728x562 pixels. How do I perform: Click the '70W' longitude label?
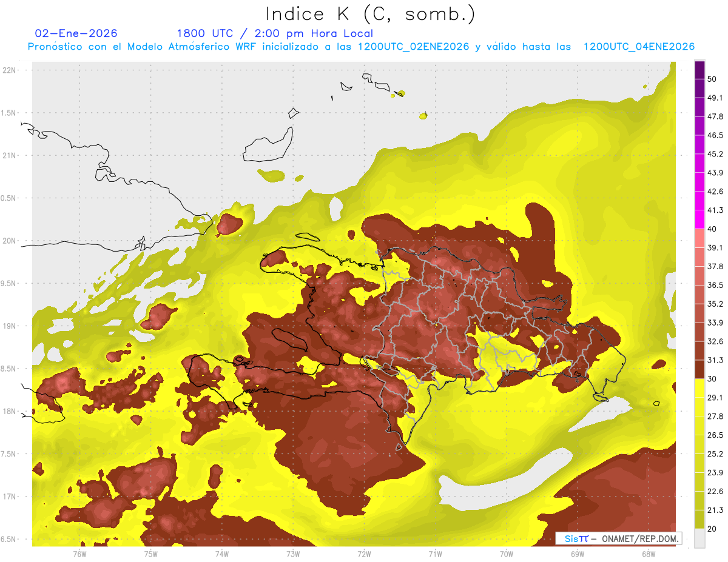point(507,554)
